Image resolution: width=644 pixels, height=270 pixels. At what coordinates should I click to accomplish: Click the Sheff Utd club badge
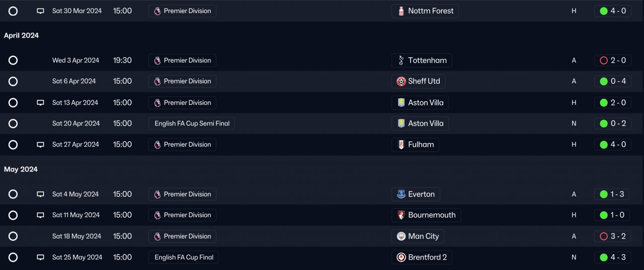[401, 81]
